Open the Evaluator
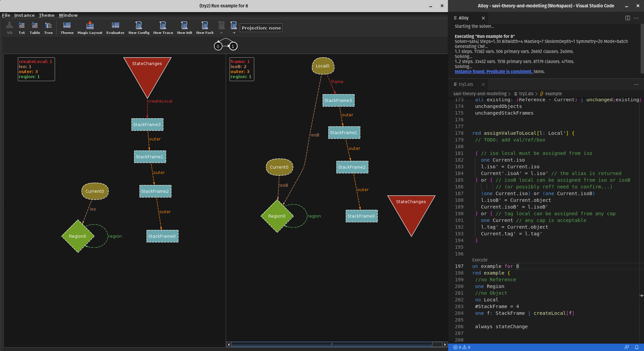644x351 pixels. 115,28
